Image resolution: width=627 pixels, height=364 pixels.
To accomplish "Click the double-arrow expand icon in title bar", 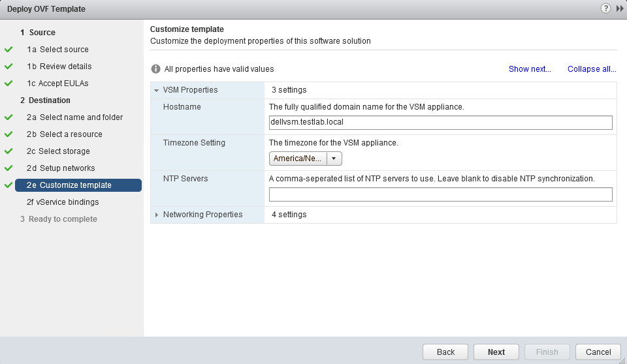I will tap(620, 8).
